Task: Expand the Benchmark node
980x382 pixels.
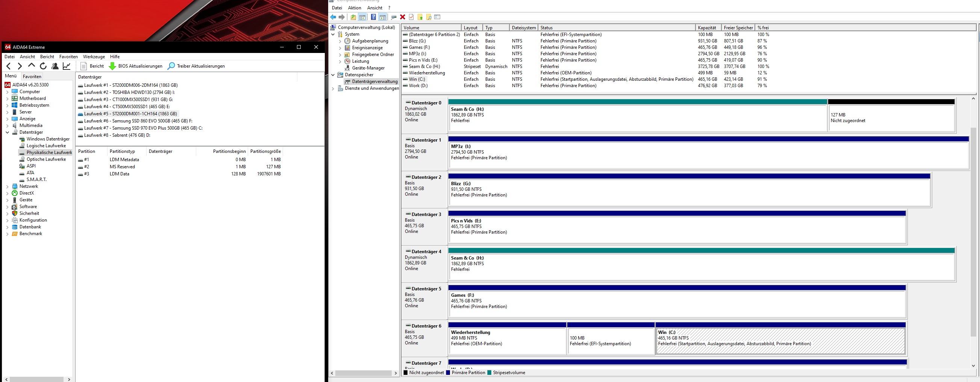Action: coord(7,234)
